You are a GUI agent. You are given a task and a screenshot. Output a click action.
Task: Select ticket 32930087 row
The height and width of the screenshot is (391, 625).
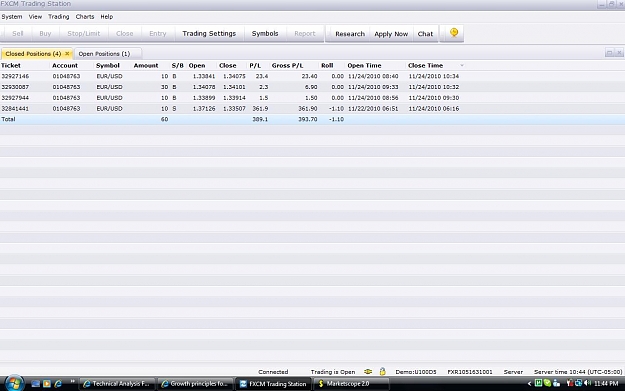point(312,87)
